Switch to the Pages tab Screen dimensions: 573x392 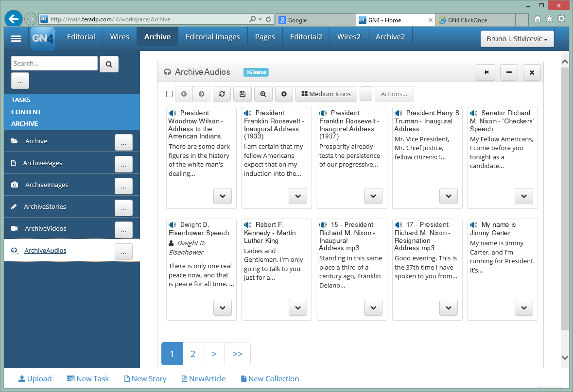(x=265, y=36)
